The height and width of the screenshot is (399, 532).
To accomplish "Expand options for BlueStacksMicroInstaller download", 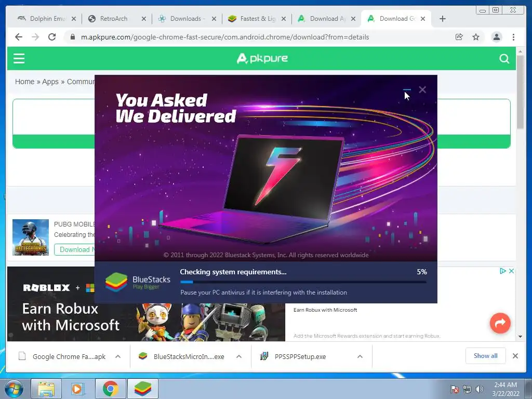I will click(x=239, y=356).
